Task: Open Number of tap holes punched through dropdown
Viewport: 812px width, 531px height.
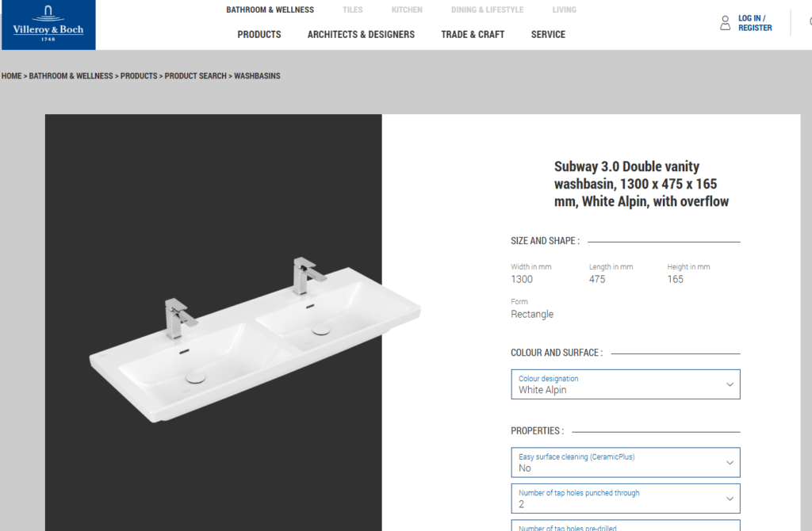Action: pos(626,499)
